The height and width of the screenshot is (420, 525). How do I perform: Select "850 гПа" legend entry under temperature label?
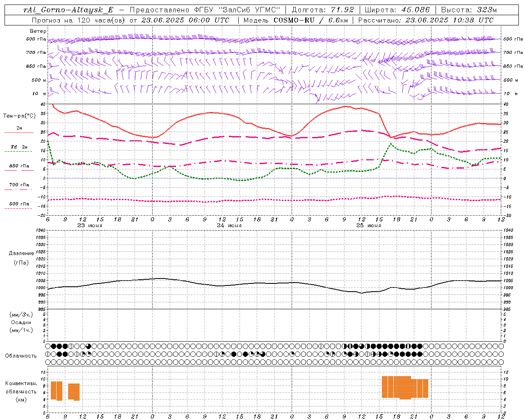(19, 166)
